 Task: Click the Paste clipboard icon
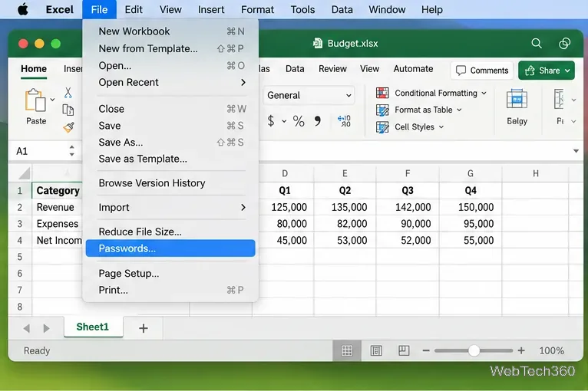[x=35, y=100]
